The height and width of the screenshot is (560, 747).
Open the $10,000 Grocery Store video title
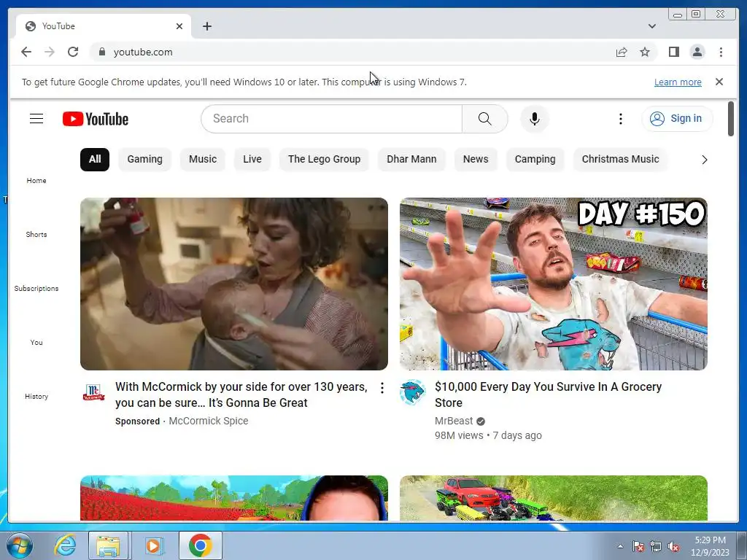pyautogui.click(x=548, y=394)
